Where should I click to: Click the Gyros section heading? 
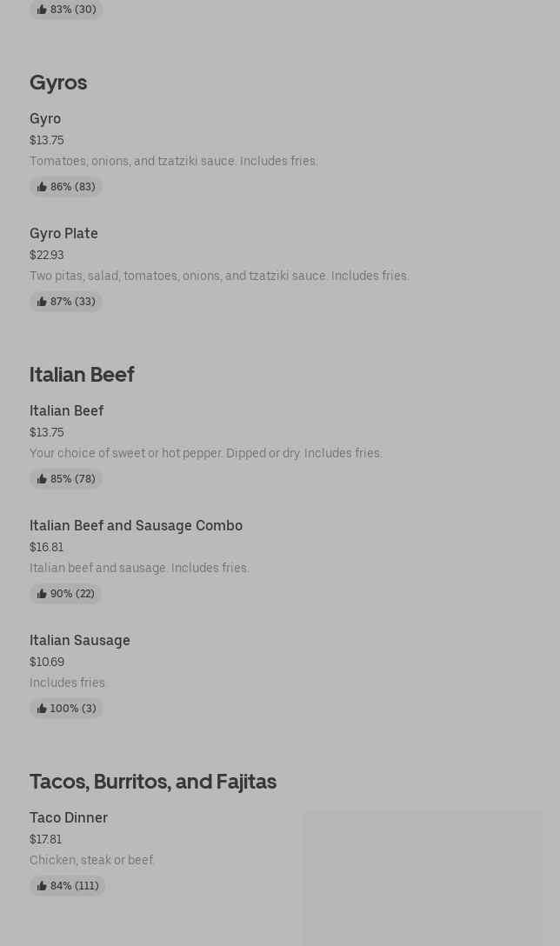(x=58, y=82)
